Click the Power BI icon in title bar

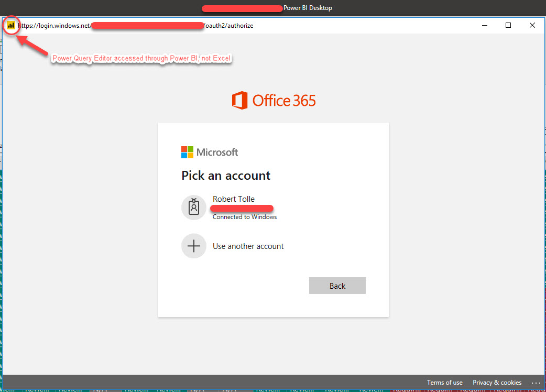[x=11, y=25]
